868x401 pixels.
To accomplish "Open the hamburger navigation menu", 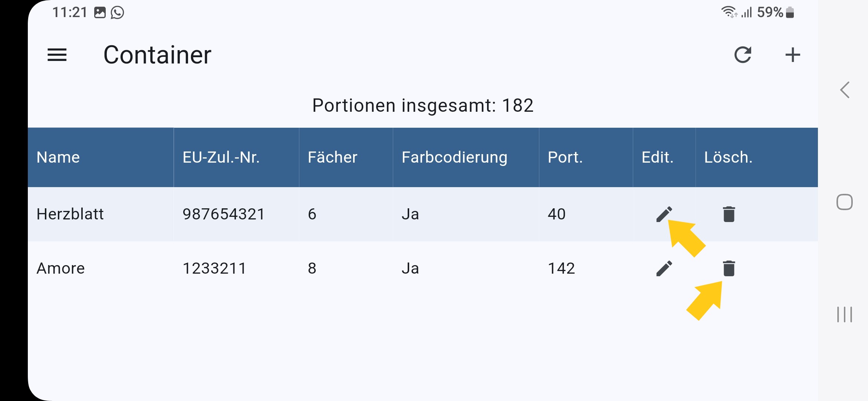I will 57,55.
